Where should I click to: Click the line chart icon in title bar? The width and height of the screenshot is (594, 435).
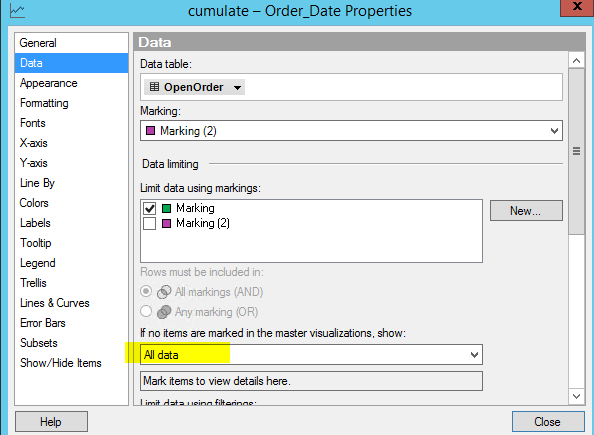coord(17,11)
